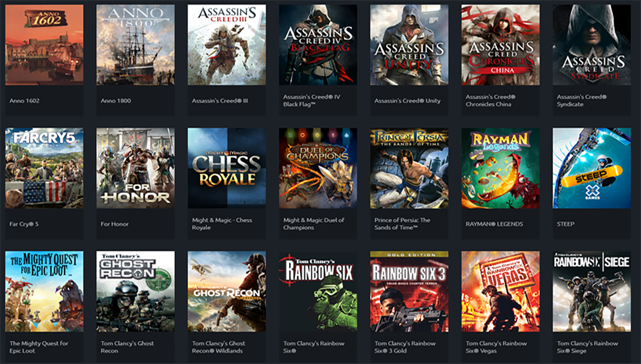The height and width of the screenshot is (364, 641).
Task: Click the For Honor game cover
Action: (x=135, y=168)
